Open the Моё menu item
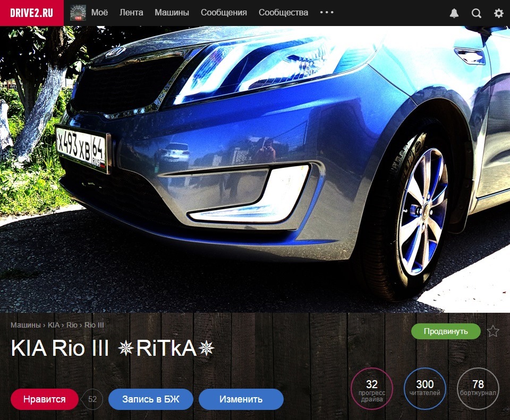This screenshot has width=510, height=420. coord(99,13)
